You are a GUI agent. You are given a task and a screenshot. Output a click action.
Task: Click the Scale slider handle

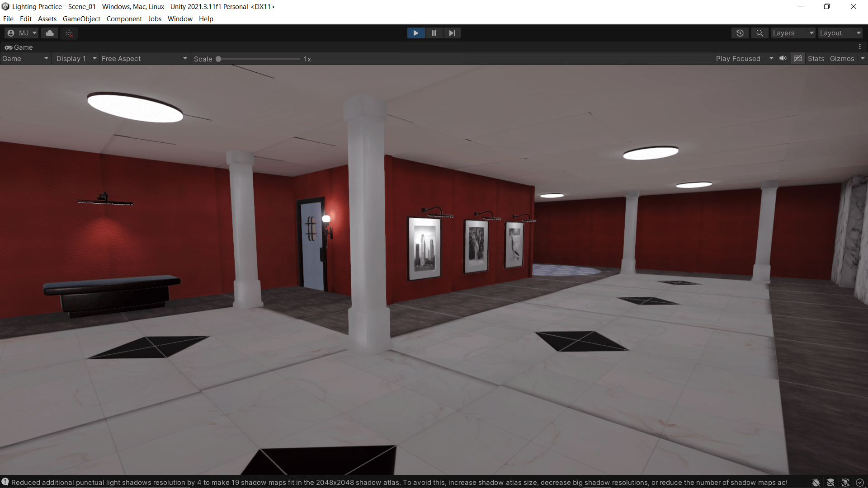[218, 59]
